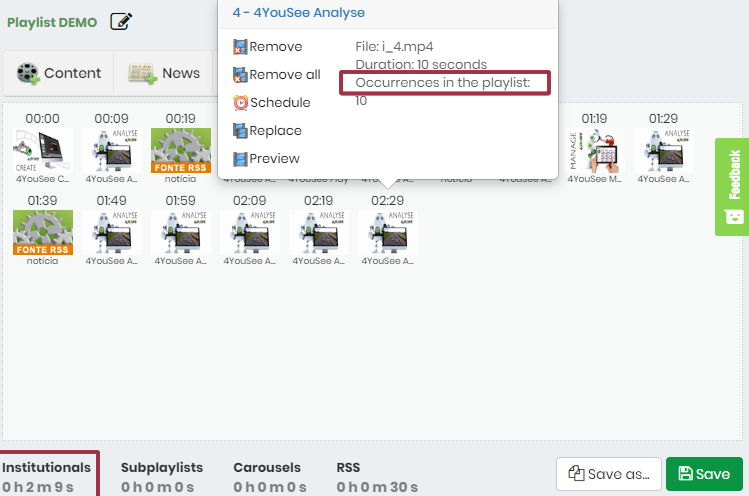Click the Preview film-strip icon
Viewport: 749px width, 496px height.
click(x=240, y=159)
